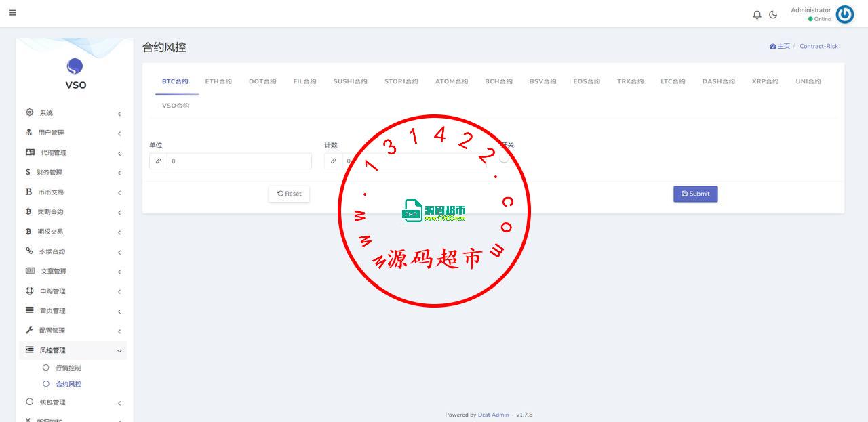
Task: Click the Administrator power avatar icon
Action: [x=845, y=14]
